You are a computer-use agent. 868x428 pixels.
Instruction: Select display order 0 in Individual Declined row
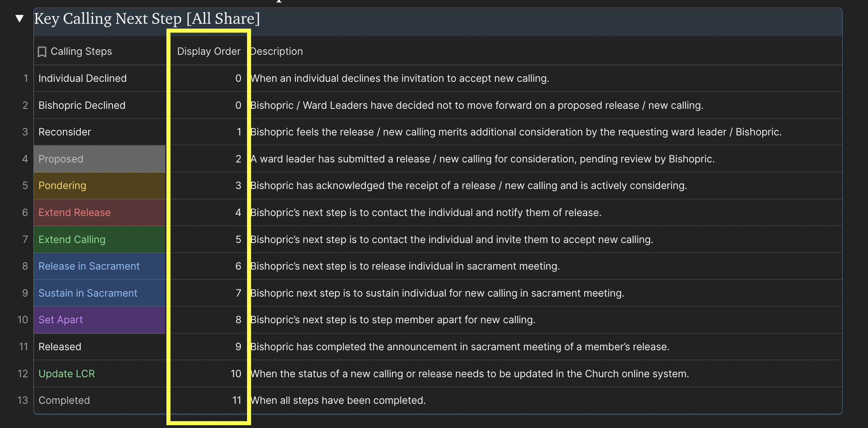[238, 78]
